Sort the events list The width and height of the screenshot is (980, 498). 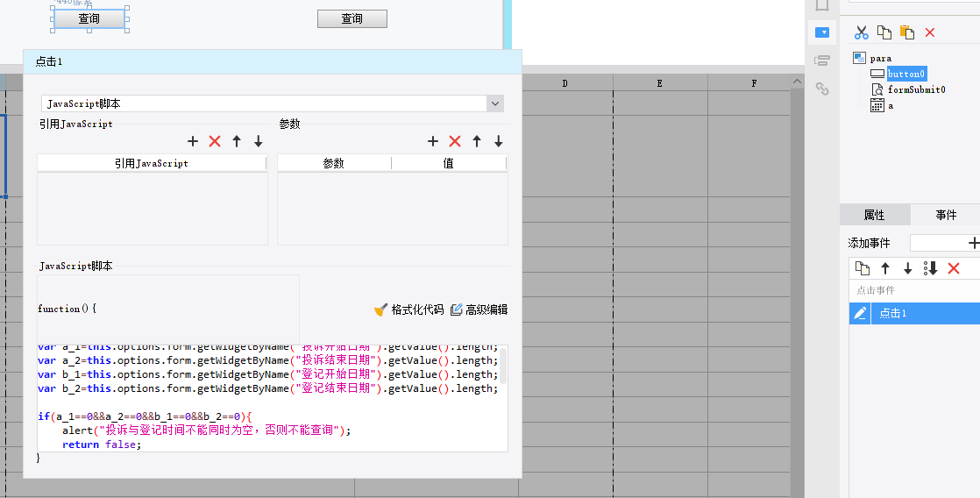[931, 268]
